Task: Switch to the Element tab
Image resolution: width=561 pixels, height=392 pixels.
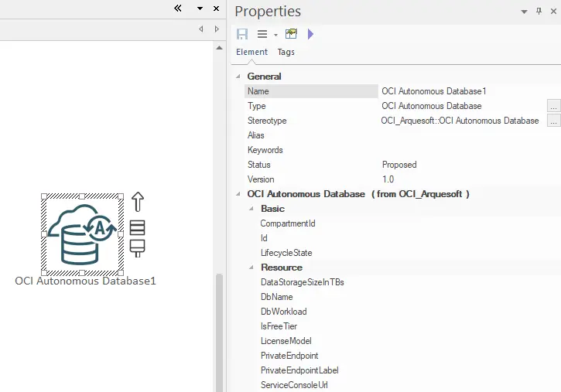Action: (251, 52)
